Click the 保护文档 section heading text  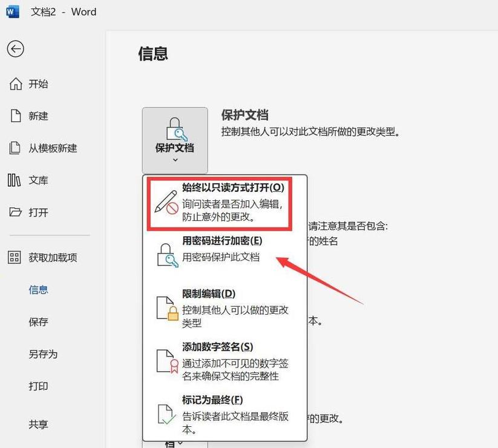tap(245, 115)
